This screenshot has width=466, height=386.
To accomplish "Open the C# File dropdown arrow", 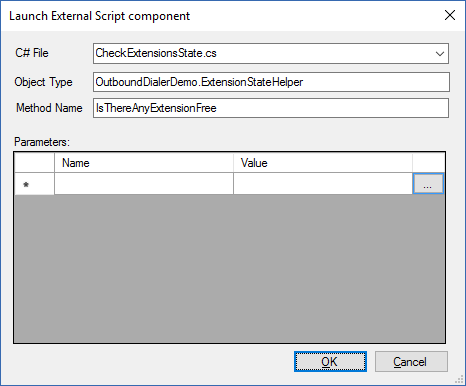I will click(440, 54).
